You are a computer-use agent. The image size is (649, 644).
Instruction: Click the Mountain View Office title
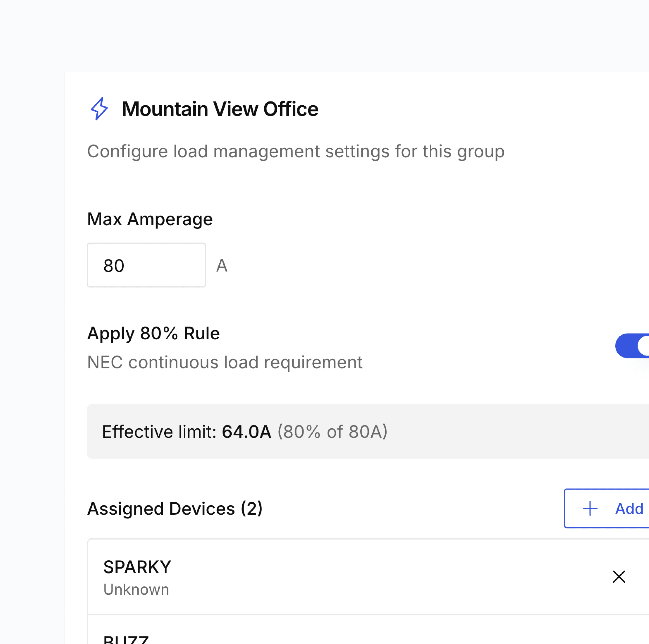(x=220, y=109)
